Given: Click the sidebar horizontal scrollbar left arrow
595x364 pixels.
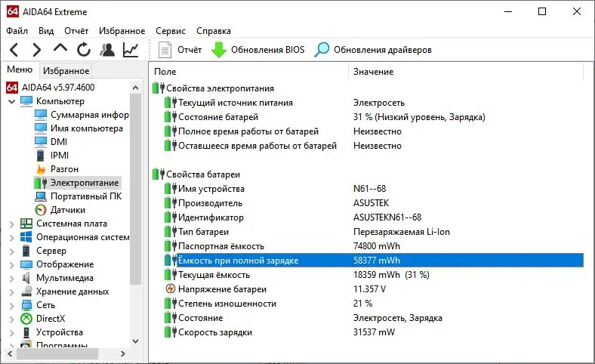Looking at the screenshot, I should click(x=10, y=353).
